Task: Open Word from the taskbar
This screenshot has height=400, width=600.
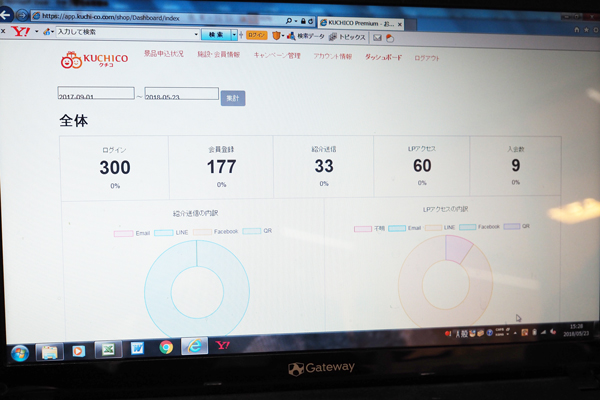Action: (x=137, y=348)
